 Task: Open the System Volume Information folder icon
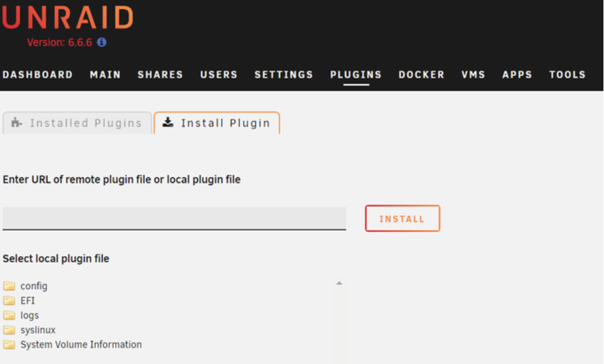(9, 345)
